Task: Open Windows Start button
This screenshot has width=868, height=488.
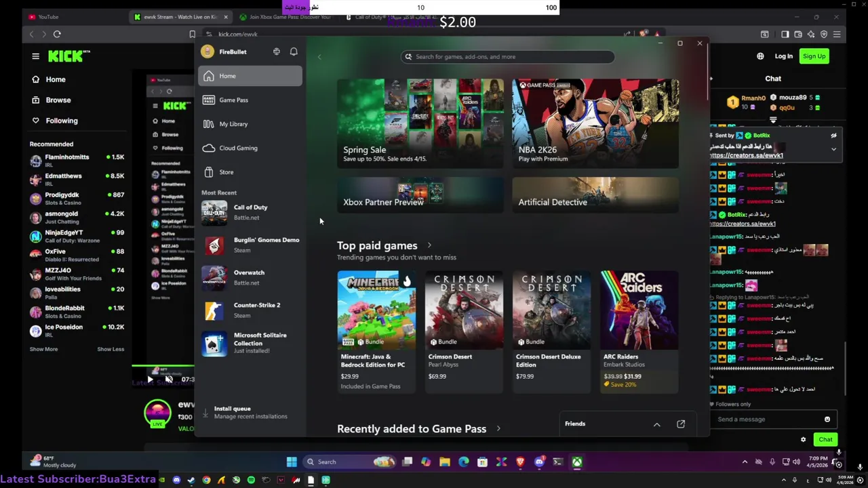Action: 292,462
